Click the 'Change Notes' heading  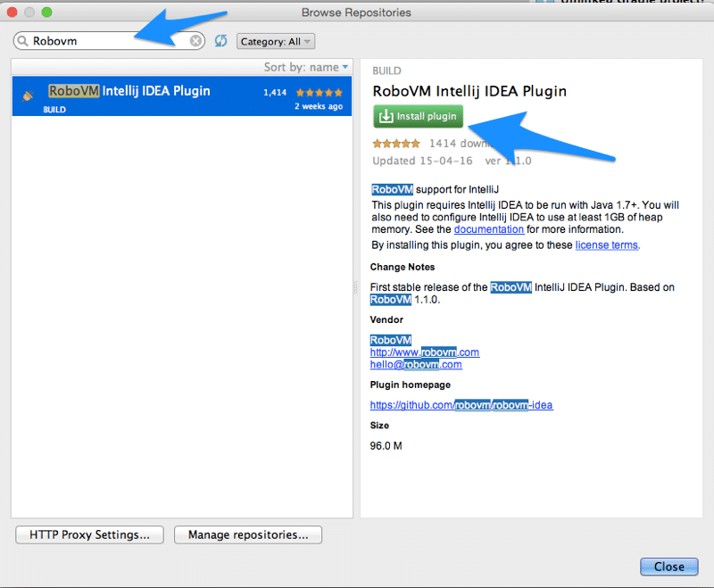click(x=403, y=267)
